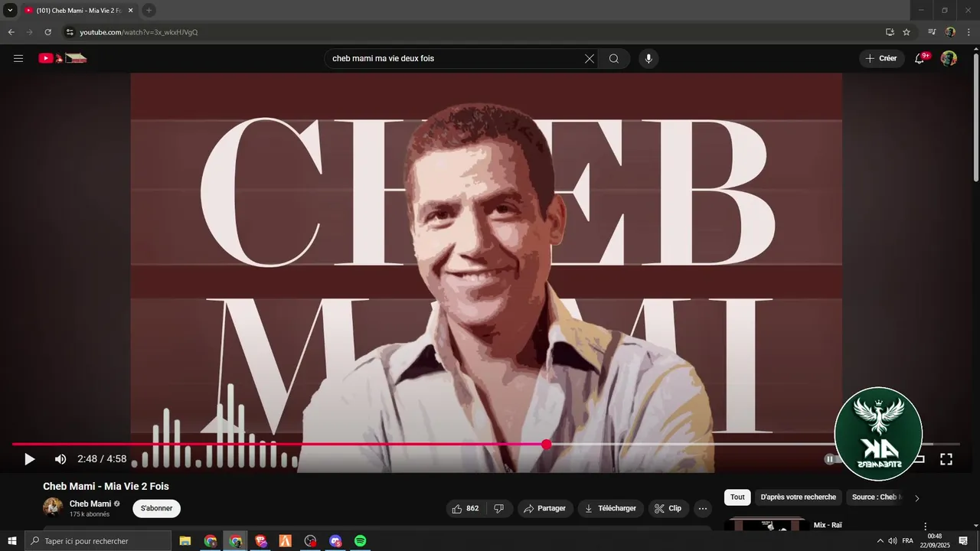This screenshot has height=551, width=980.
Task: Open File Explorer from the taskbar
Action: coord(185,541)
